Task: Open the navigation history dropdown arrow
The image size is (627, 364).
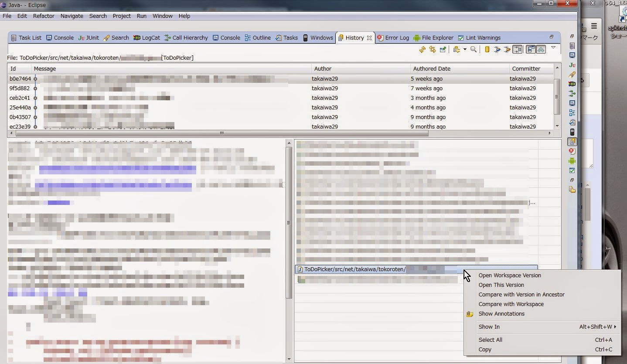Action: point(464,50)
